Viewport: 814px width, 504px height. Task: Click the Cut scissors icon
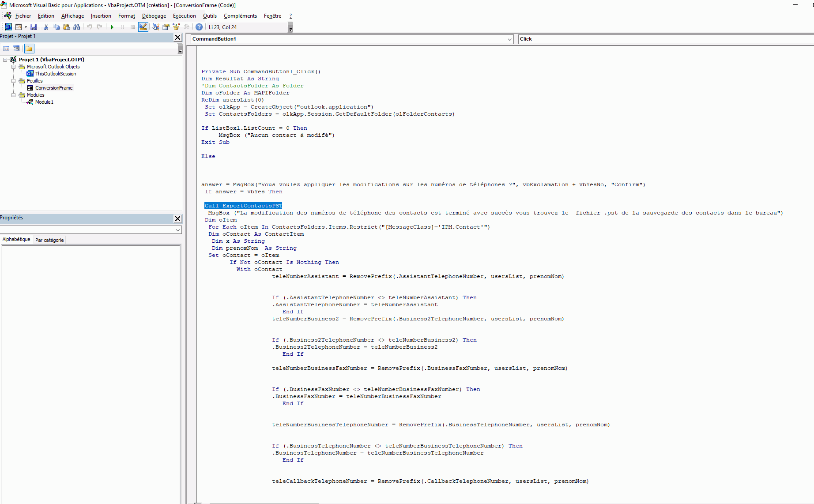coord(46,27)
